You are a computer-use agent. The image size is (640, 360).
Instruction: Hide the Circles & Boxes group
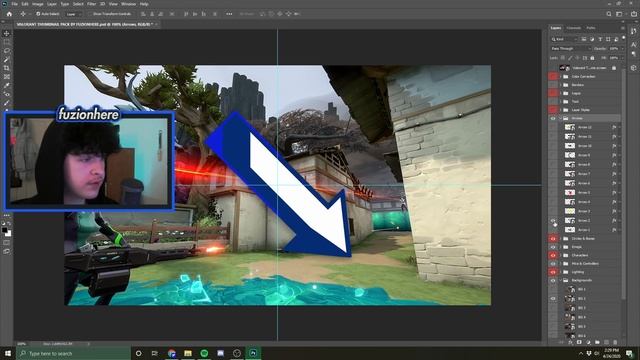pos(553,238)
